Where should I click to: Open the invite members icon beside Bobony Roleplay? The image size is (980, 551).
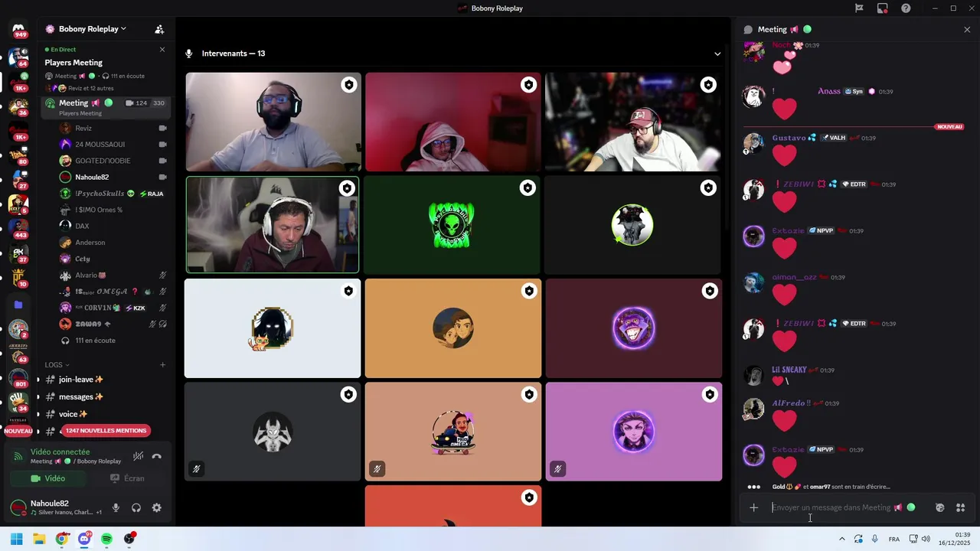[159, 29]
